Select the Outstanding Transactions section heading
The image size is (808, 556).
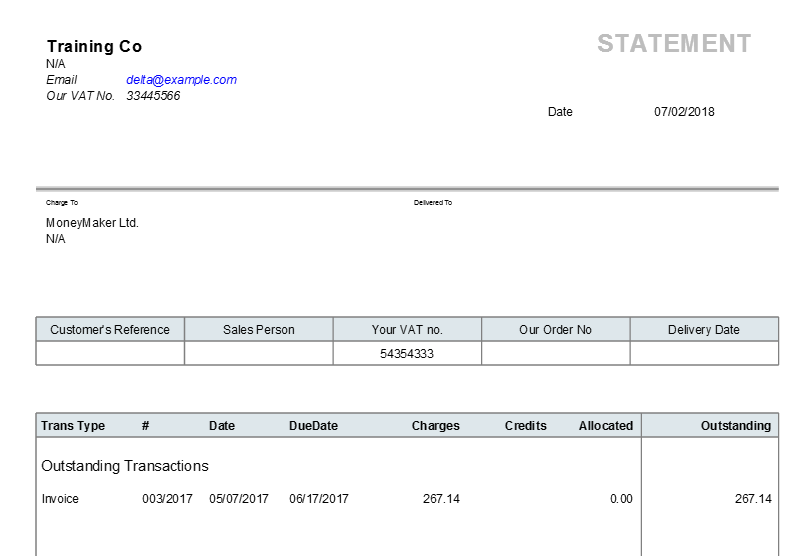pyautogui.click(x=125, y=466)
